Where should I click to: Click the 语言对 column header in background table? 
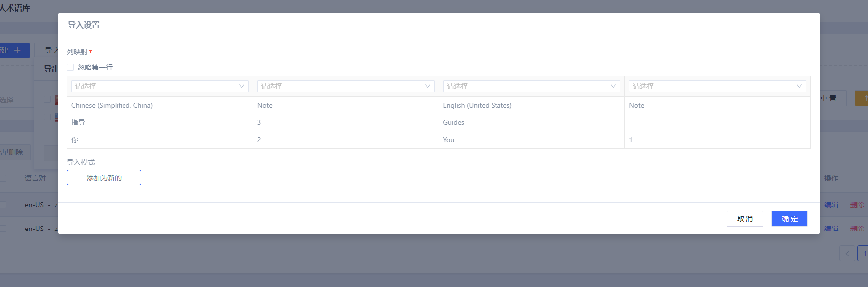35,178
